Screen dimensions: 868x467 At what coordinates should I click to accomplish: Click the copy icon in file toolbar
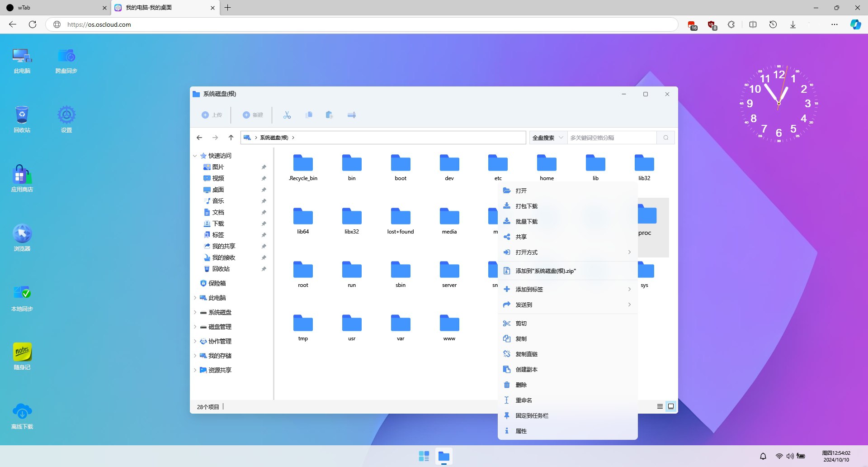tap(309, 115)
